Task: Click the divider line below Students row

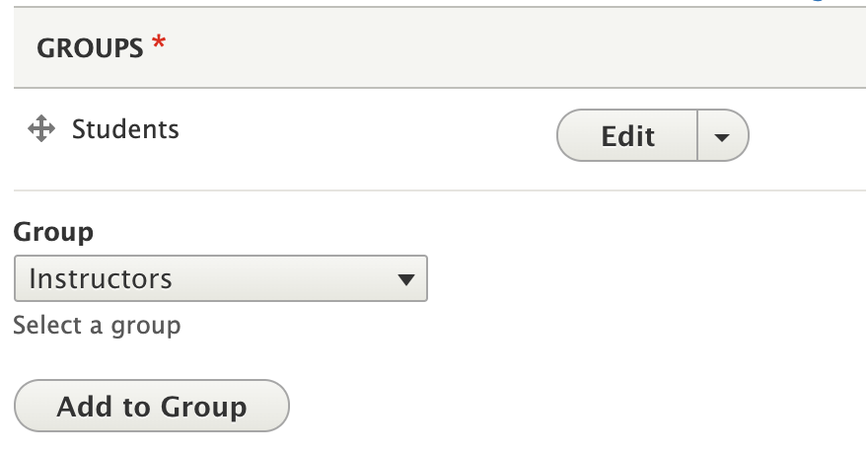Action: click(x=440, y=190)
